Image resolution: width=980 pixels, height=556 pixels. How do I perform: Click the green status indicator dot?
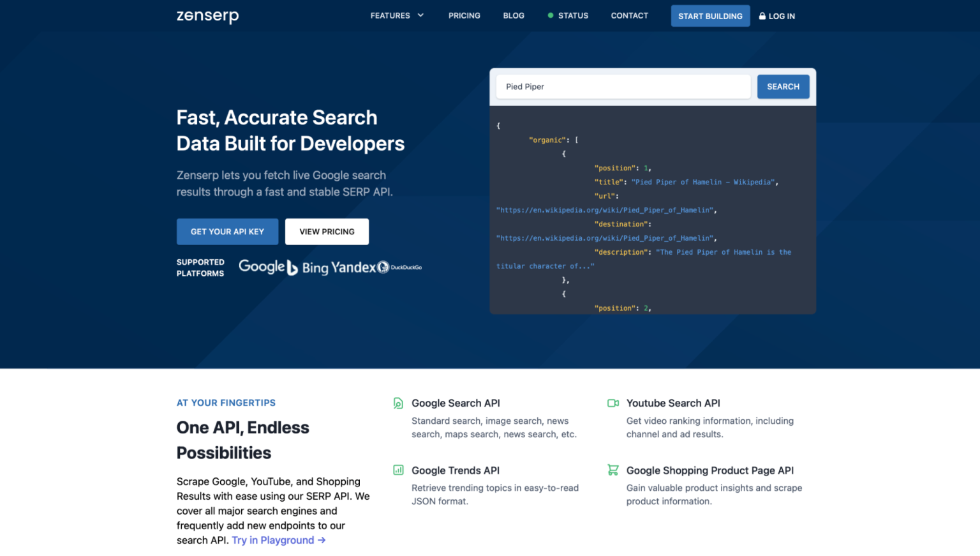coord(550,15)
